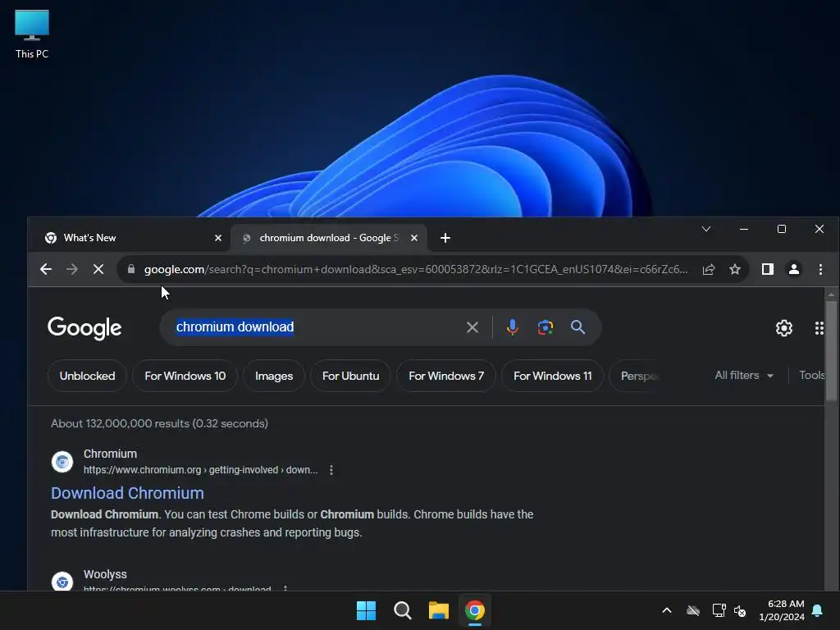
Task: Apply the For Windows 7 chip
Action: (x=445, y=376)
